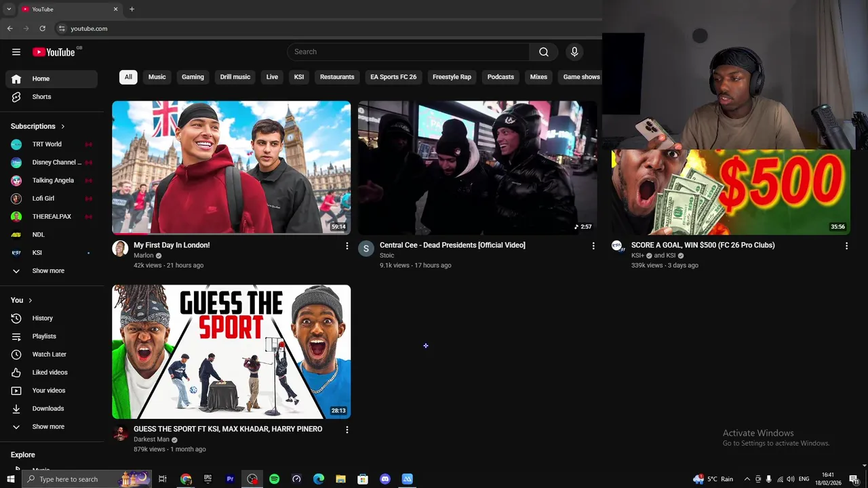The width and height of the screenshot is (868, 488).
Task: Open Lofi Girl subscription channel
Action: pos(52,199)
